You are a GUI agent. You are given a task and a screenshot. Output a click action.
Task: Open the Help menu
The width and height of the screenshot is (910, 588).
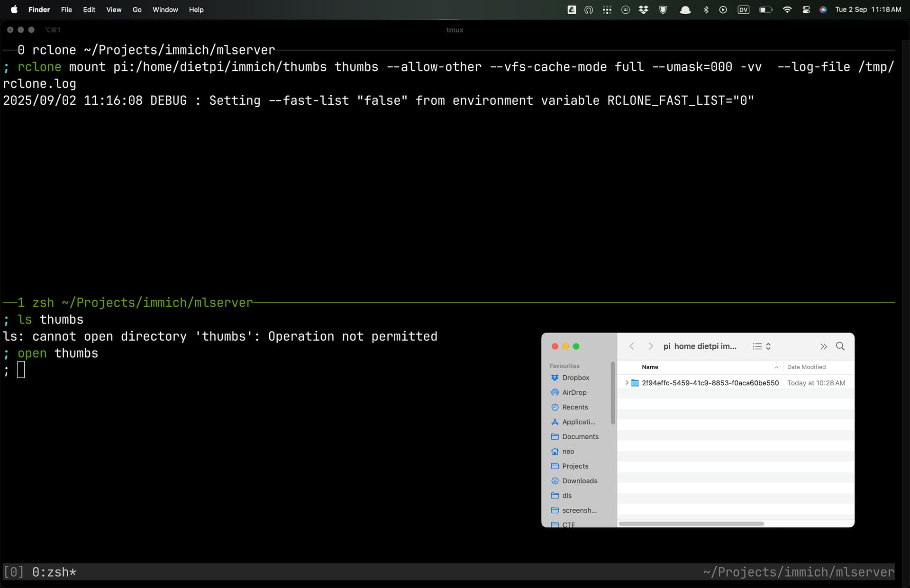click(196, 9)
